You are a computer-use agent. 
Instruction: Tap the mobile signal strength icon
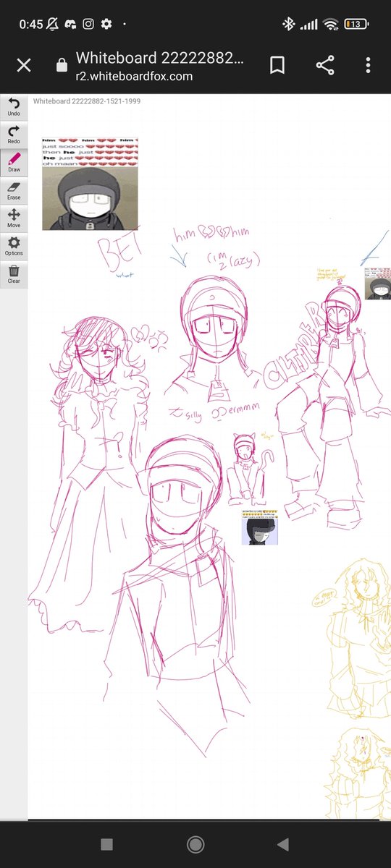tap(309, 24)
